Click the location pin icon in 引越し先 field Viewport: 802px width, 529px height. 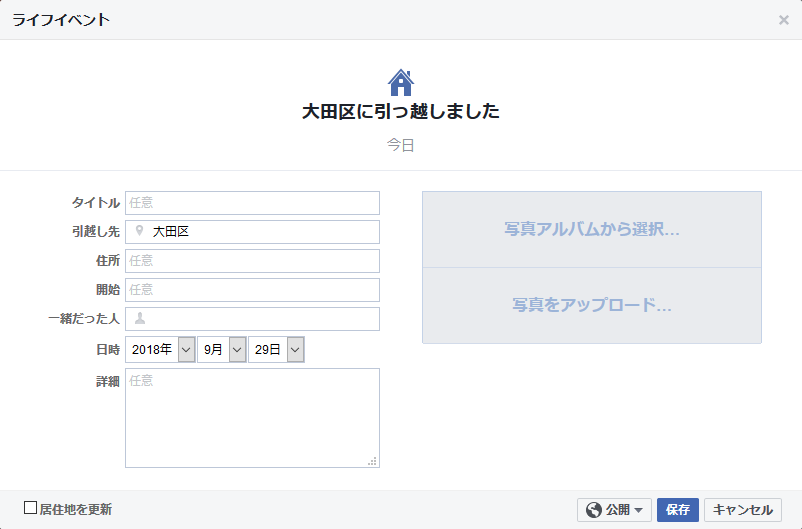tap(139, 231)
